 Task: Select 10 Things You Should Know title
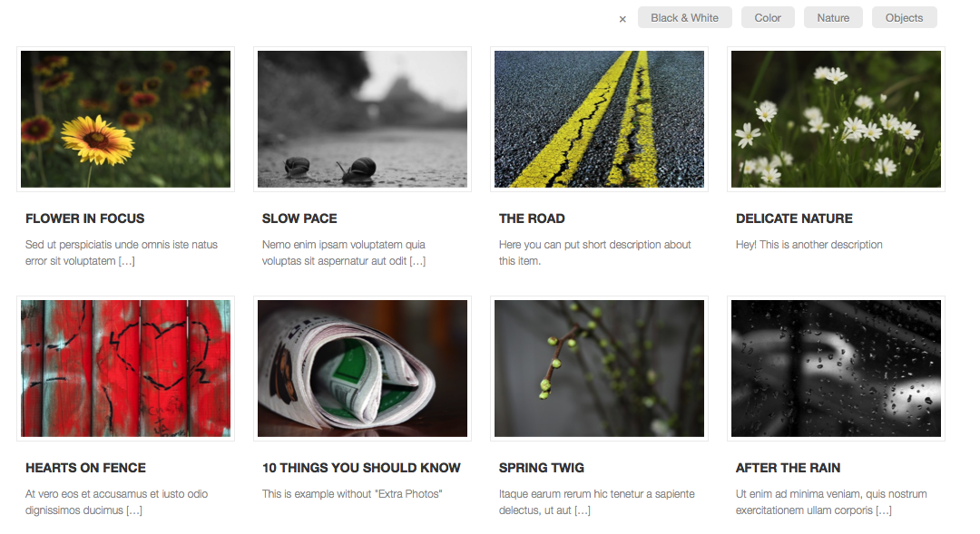361,468
